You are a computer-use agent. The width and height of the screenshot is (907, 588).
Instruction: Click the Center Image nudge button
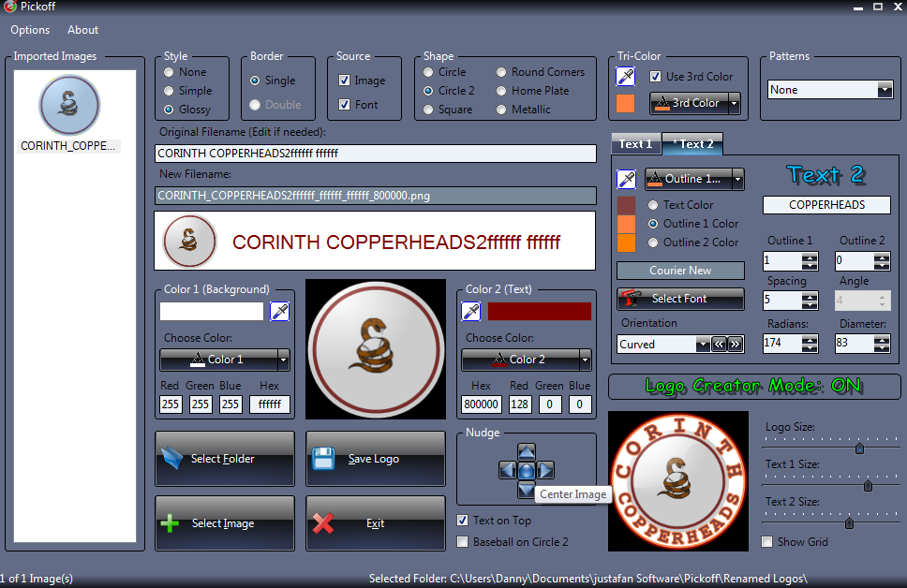coord(527,470)
